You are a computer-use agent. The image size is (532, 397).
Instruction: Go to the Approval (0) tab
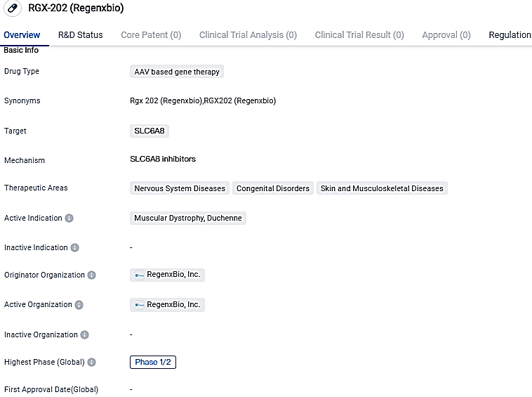click(446, 35)
